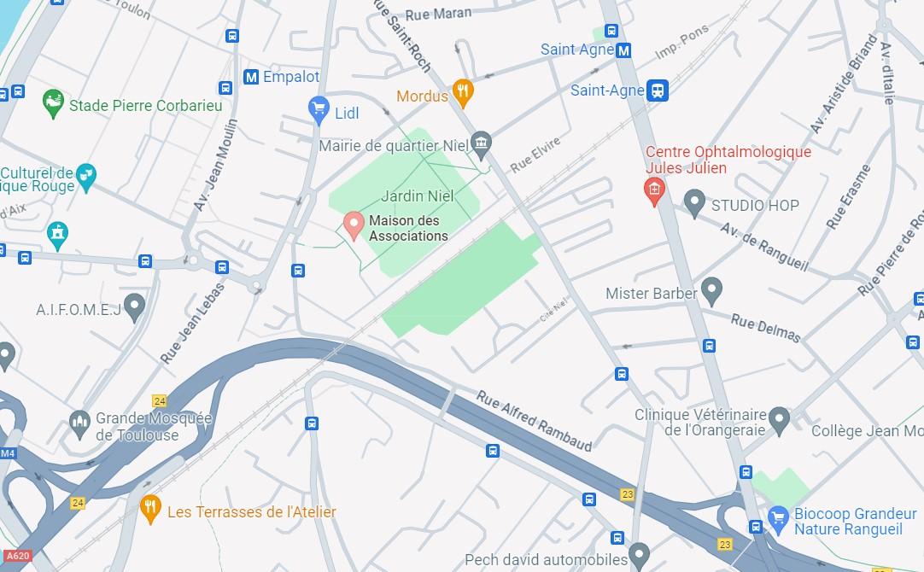
Task: Open the Mairie de quartier Niel marker
Action: tap(482, 145)
